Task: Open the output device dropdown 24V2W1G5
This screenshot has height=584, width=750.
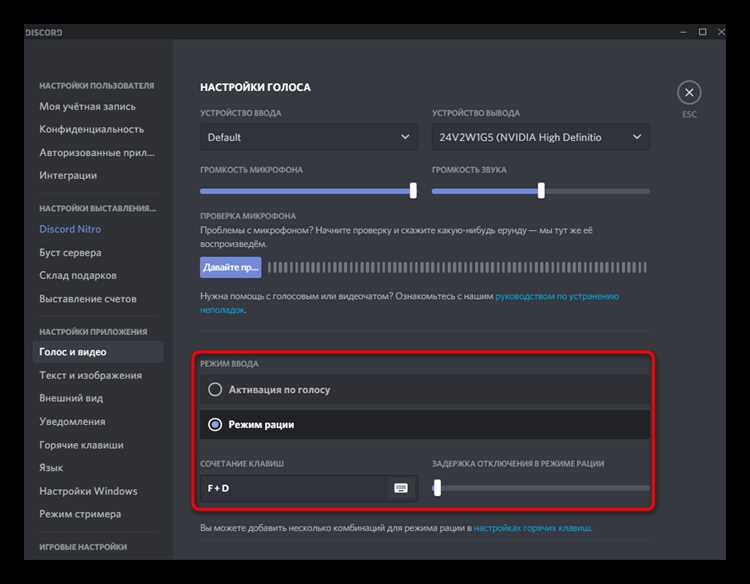Action: coord(540,137)
